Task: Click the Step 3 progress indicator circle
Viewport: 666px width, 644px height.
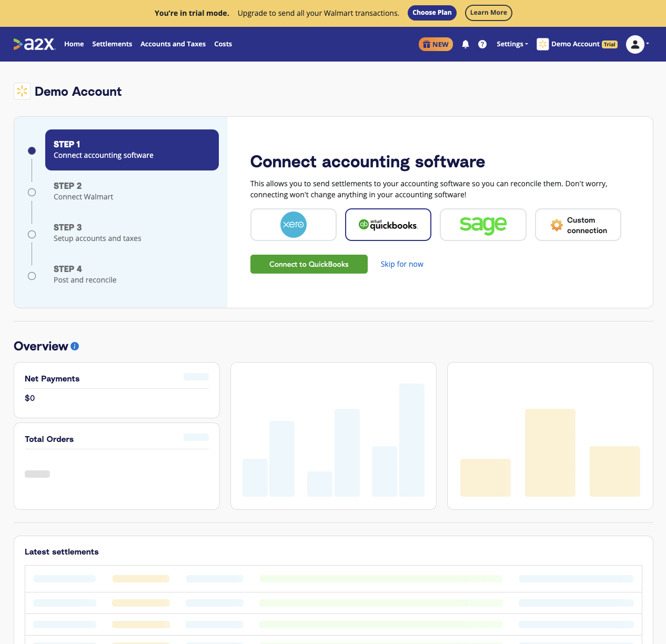Action: tap(32, 234)
